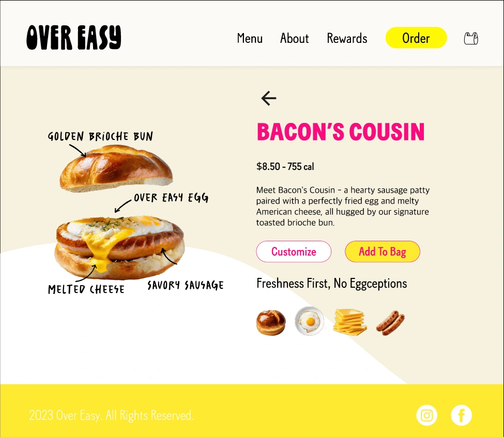This screenshot has height=437, width=504.
Task: Click the Golden Brioche Bun label
Action: tap(100, 136)
